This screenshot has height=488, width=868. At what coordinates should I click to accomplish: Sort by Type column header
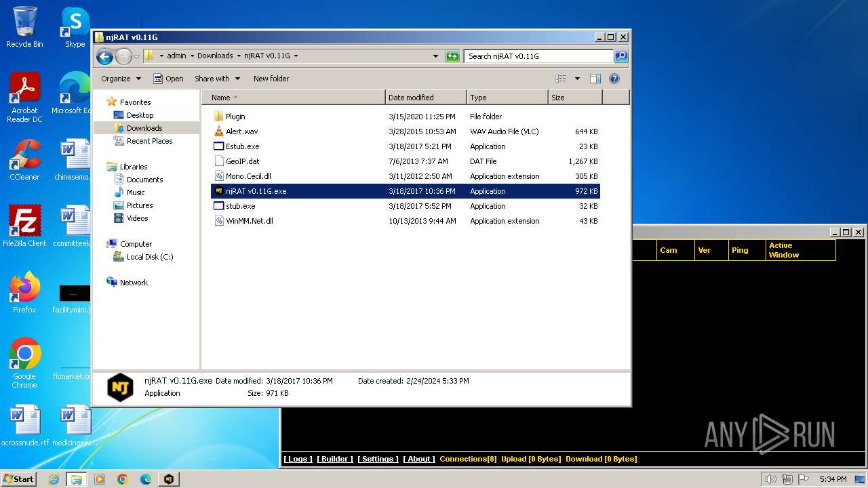pyautogui.click(x=507, y=98)
